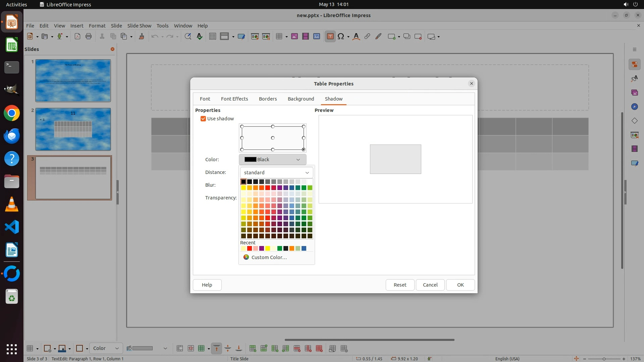Click Custom Color… in the palette
The image size is (644, 362).
pyautogui.click(x=269, y=257)
